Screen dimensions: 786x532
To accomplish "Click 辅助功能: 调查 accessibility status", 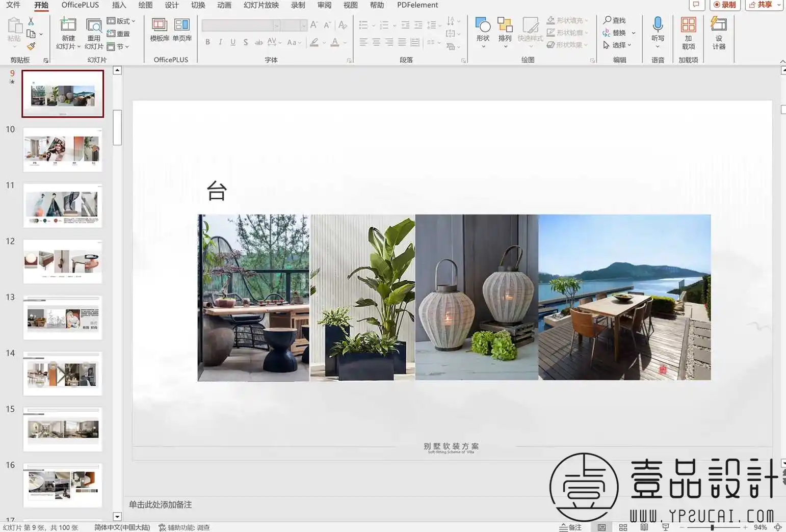I will (x=184, y=527).
